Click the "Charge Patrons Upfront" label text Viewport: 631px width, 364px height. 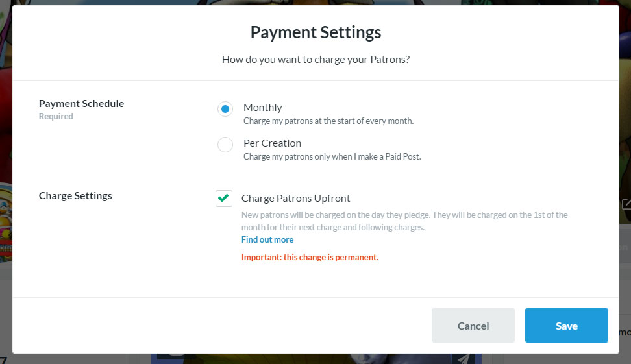tap(295, 198)
